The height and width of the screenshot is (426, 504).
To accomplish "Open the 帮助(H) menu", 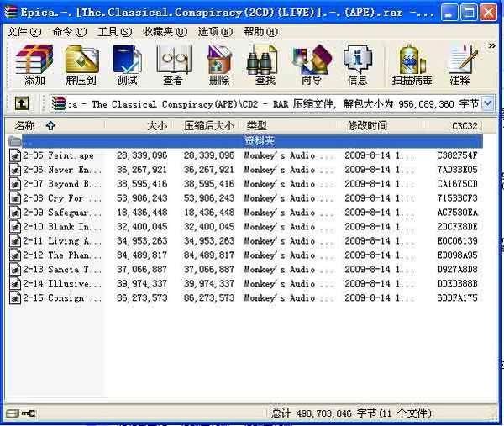I will point(260,32).
